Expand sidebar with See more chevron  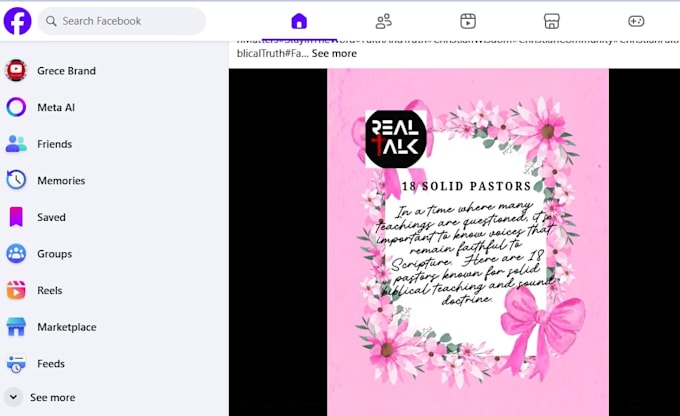(x=13, y=397)
